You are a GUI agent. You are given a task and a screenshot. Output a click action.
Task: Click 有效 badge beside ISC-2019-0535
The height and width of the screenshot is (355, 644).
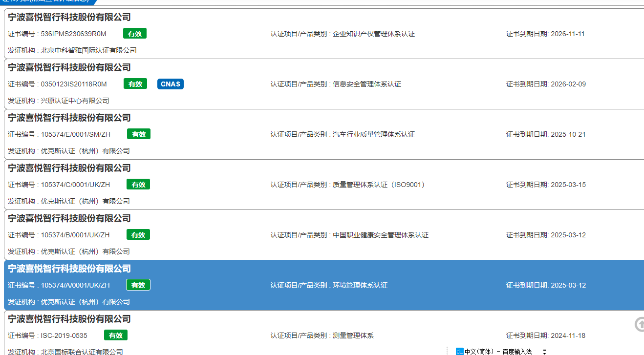[x=116, y=335]
